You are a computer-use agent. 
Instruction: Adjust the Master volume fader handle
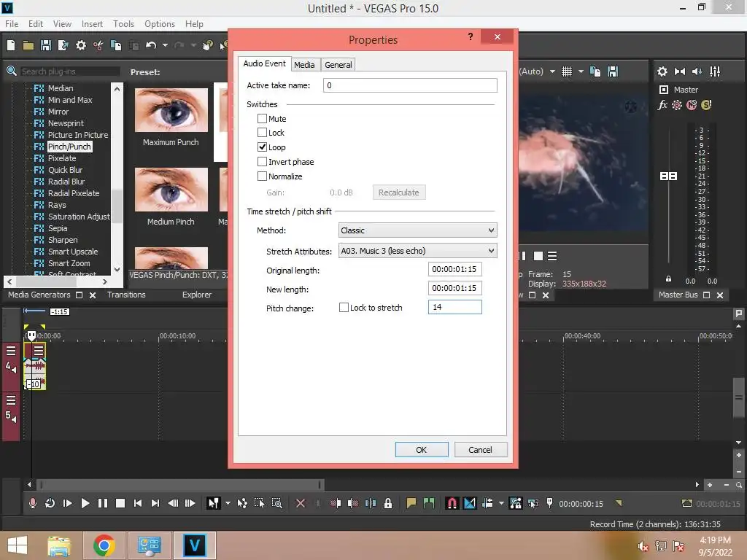coord(668,176)
